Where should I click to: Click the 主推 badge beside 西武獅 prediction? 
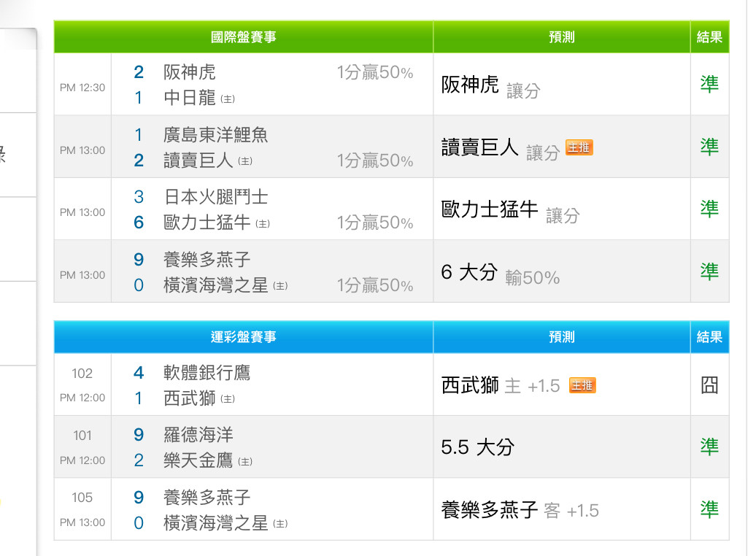click(x=582, y=385)
